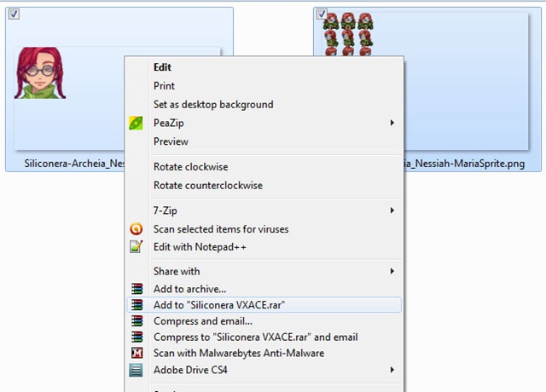Click the Adobe Drive CS4 icon
Image resolution: width=546 pixels, height=392 pixels.
(x=136, y=370)
